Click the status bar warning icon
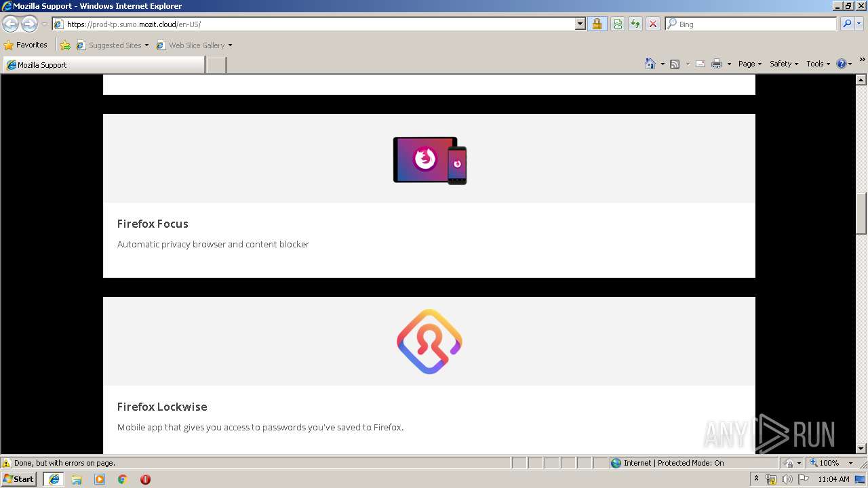This screenshot has width=868, height=488. coord(7,463)
